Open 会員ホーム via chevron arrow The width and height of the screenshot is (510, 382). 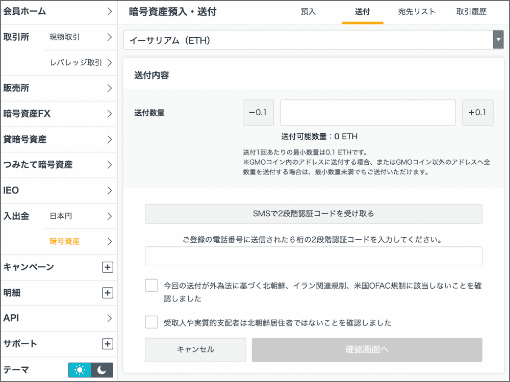click(x=110, y=12)
